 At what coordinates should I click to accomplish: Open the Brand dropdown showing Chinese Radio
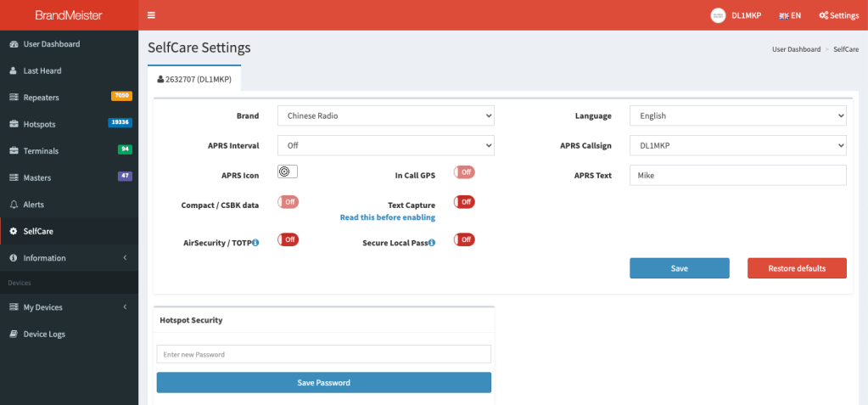click(385, 115)
